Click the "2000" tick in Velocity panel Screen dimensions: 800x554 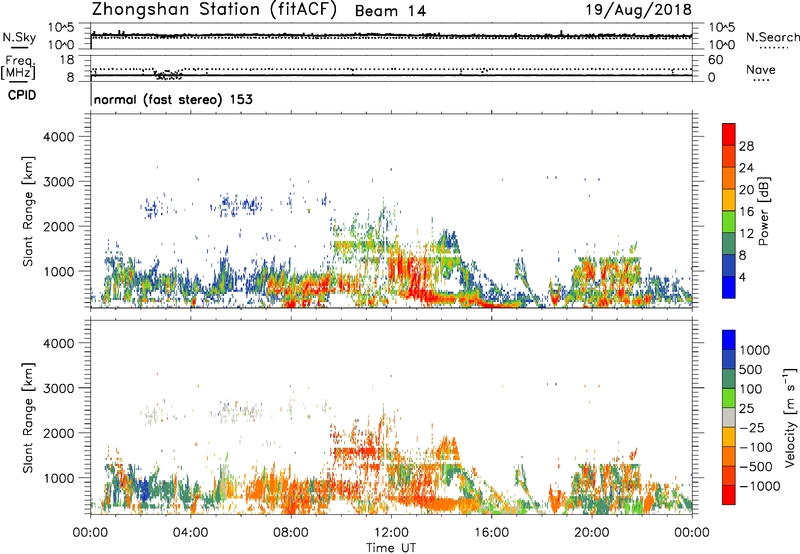click(59, 433)
